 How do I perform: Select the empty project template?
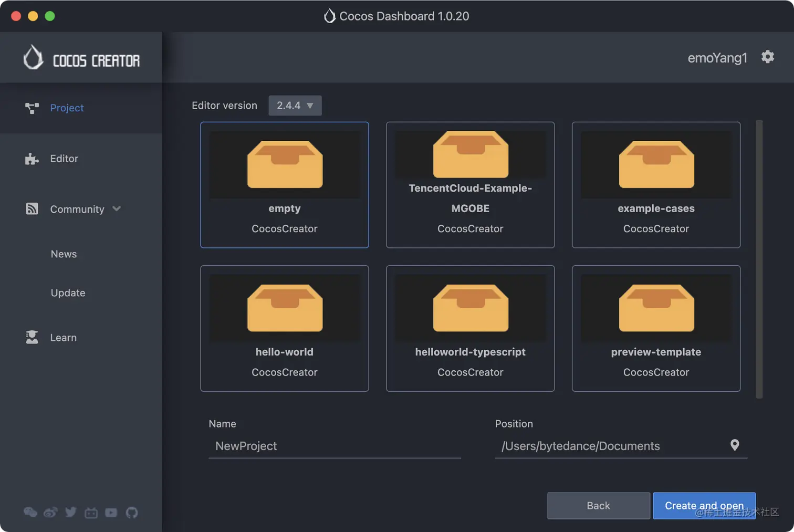click(285, 185)
